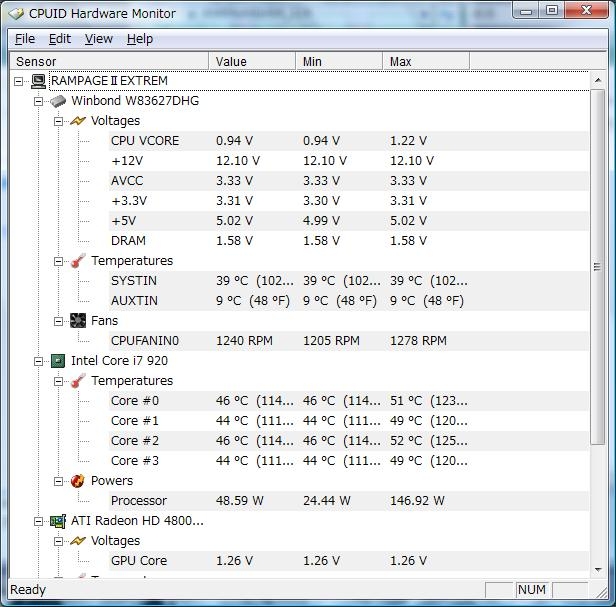
Task: Select the DRAM voltage row
Action: pos(348,241)
